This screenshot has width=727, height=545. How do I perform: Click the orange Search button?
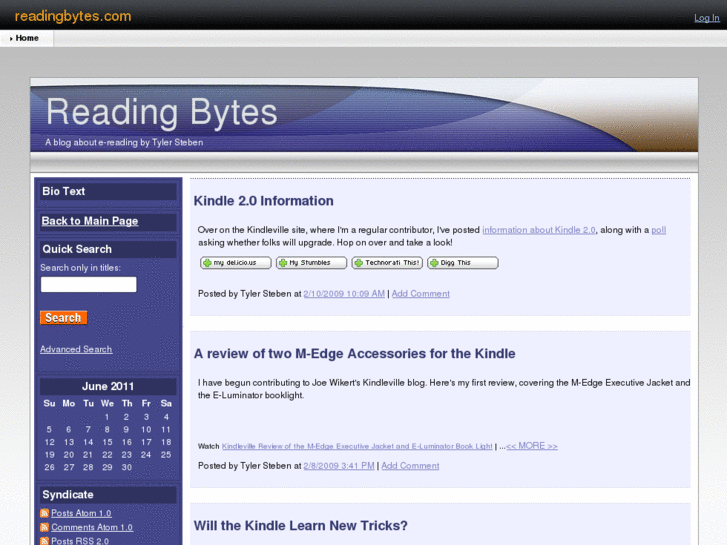[x=64, y=318]
